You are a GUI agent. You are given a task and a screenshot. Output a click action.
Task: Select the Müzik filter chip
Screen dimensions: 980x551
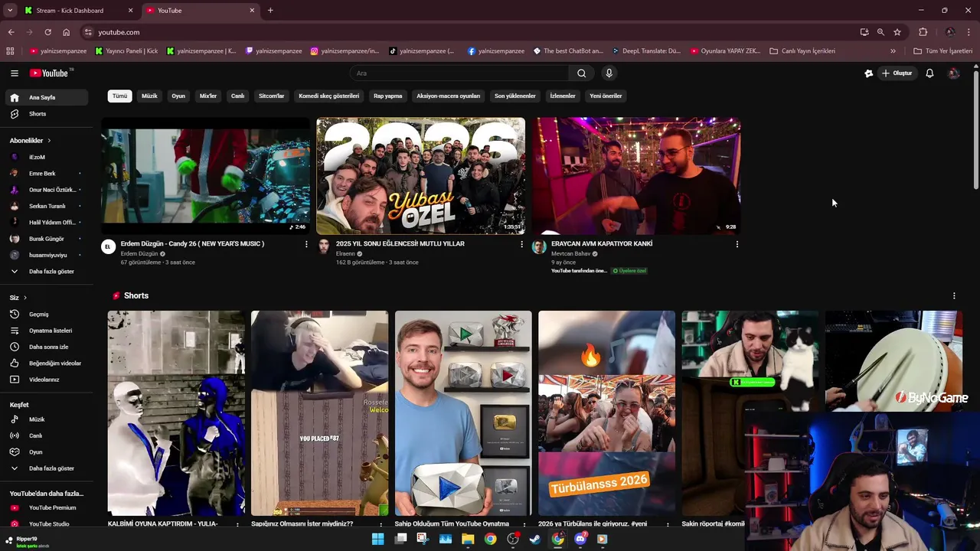point(149,96)
